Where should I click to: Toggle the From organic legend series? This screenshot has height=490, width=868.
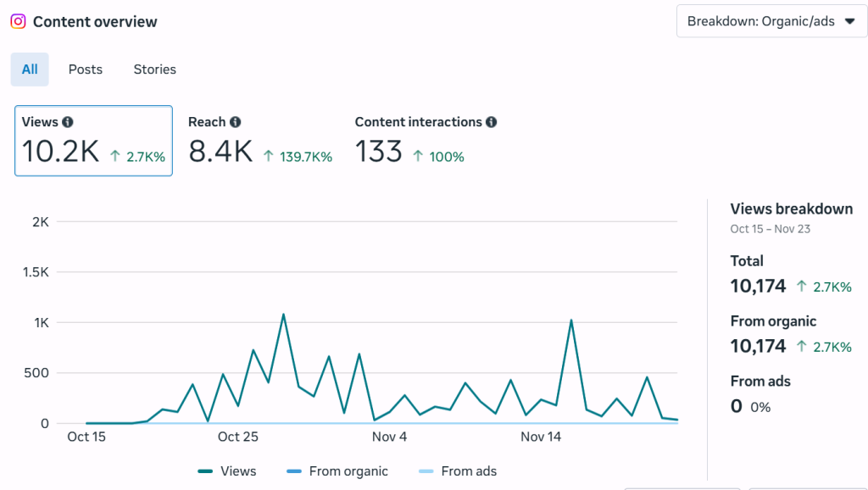337,471
